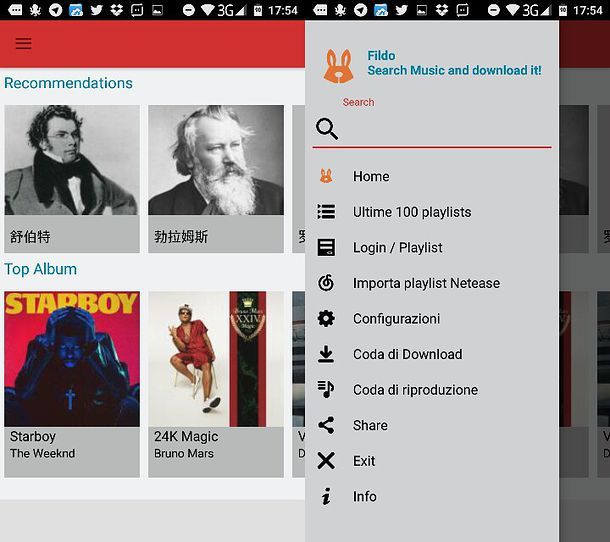Tap the Fildo rabbit logo
Screen dimensions: 610x542
tap(338, 66)
